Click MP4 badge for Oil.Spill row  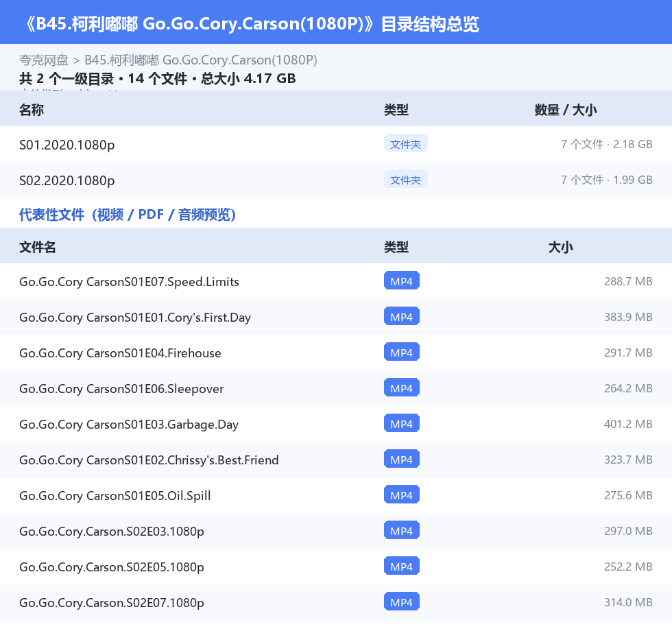pyautogui.click(x=402, y=495)
